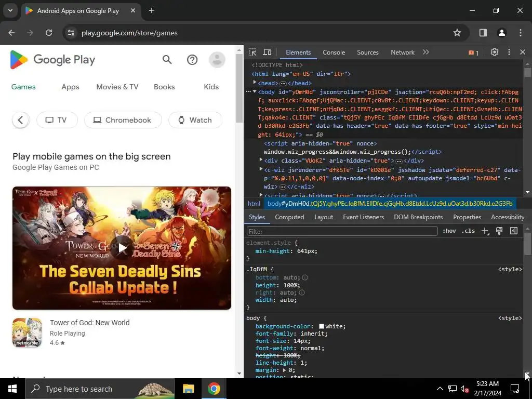Screen dimensions: 532x399
Task: Select the Games navigation tab
Action: [23, 87]
